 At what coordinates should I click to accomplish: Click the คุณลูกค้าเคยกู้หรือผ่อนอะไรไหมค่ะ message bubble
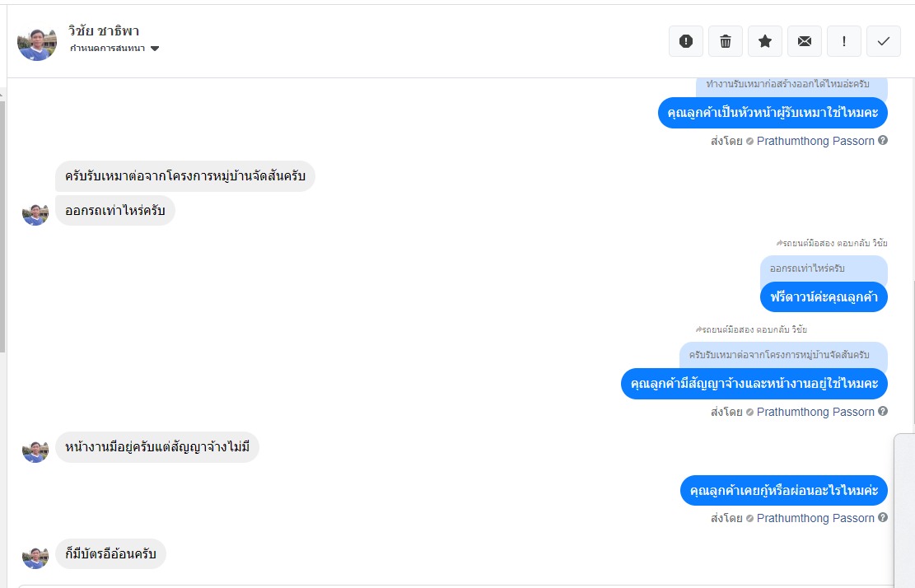pos(784,491)
